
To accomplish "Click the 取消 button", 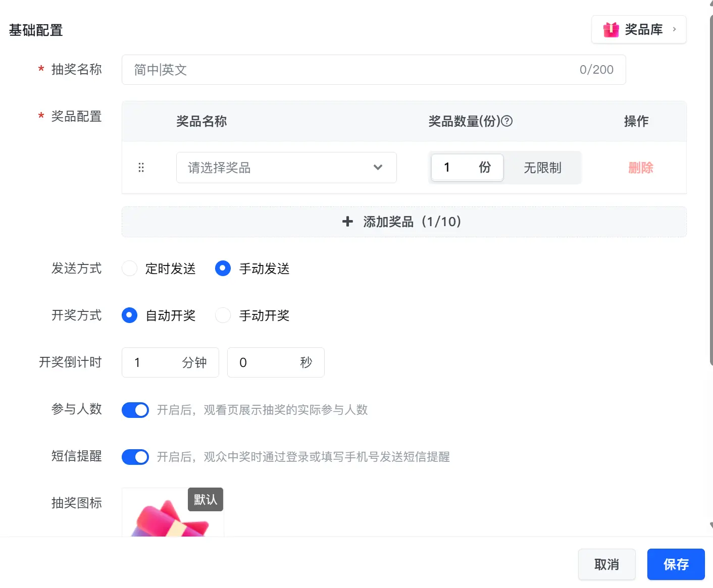I will (607, 564).
